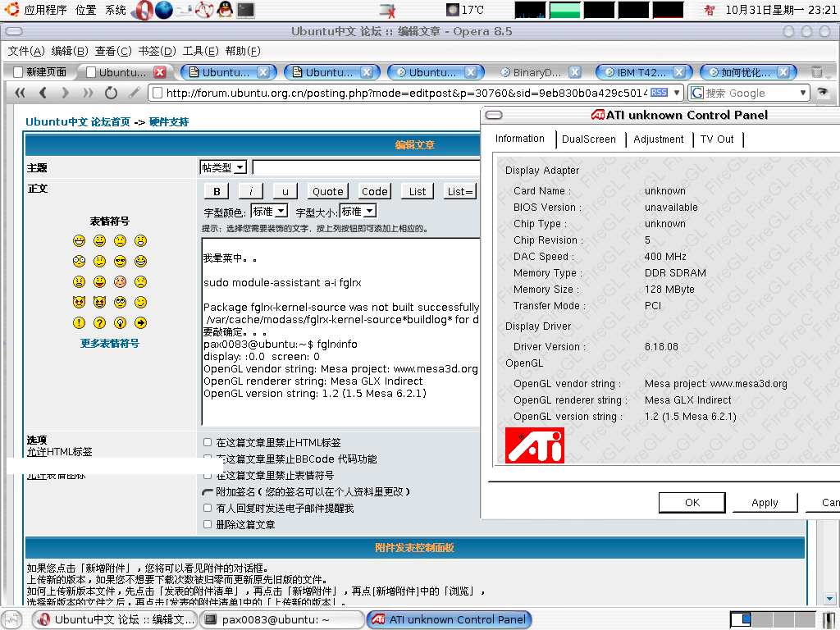Go forward one page in Opera

point(66,93)
